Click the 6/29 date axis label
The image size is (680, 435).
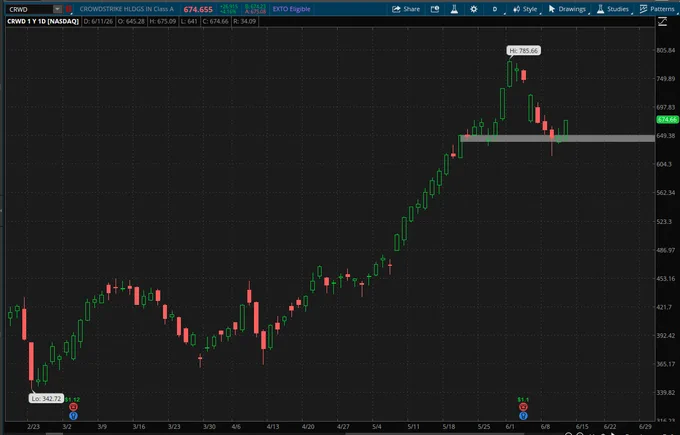point(645,427)
